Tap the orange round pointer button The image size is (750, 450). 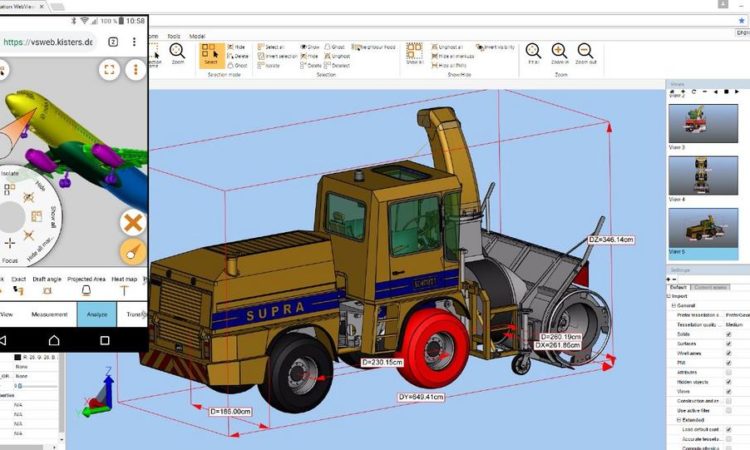pyautogui.click(x=132, y=252)
